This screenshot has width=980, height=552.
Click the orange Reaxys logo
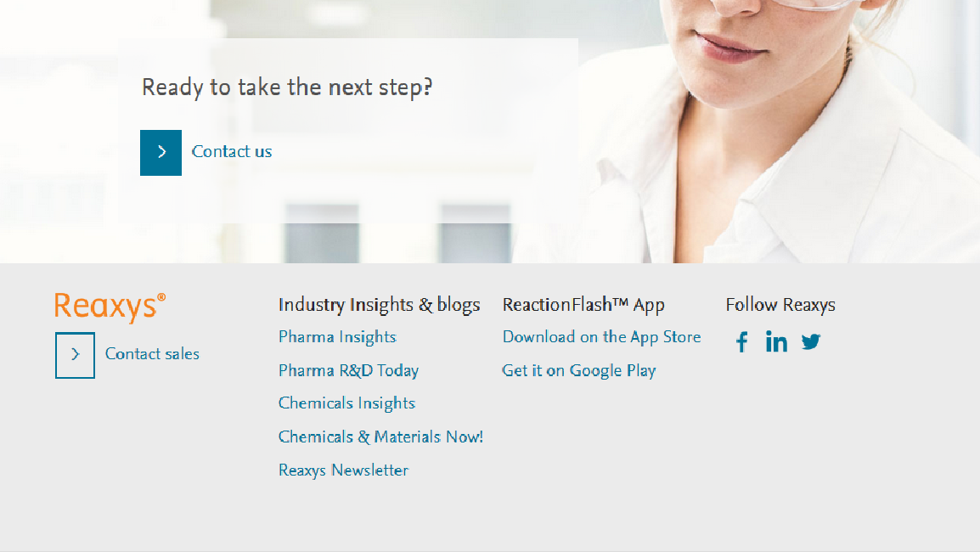tap(110, 307)
